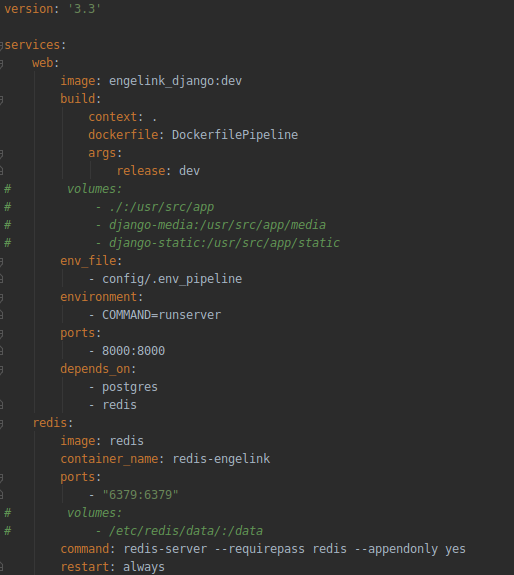
Task: Click the always restart value
Action: pos(144,567)
